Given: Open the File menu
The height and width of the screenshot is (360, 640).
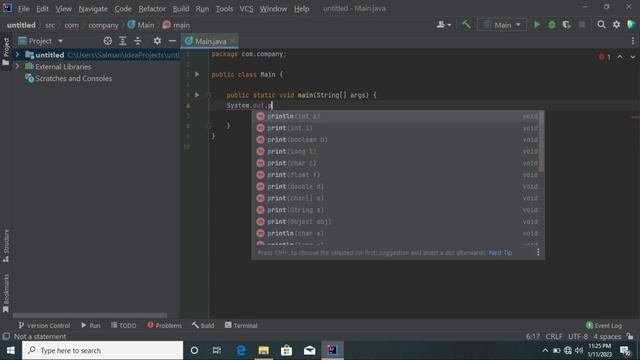Looking at the screenshot, I should pos(24,9).
